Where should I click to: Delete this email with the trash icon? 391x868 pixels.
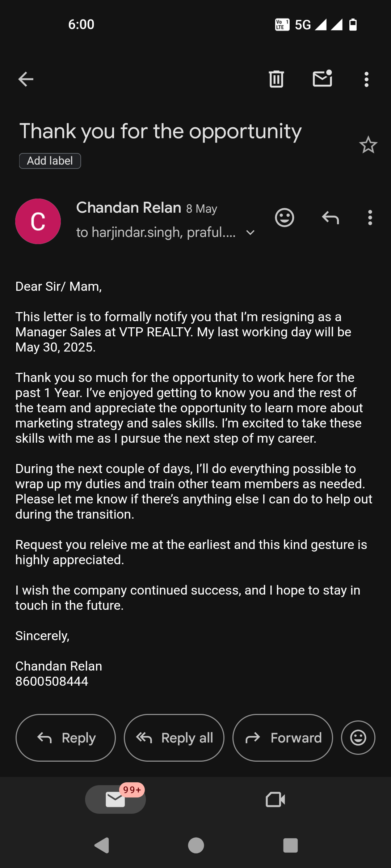coord(276,79)
